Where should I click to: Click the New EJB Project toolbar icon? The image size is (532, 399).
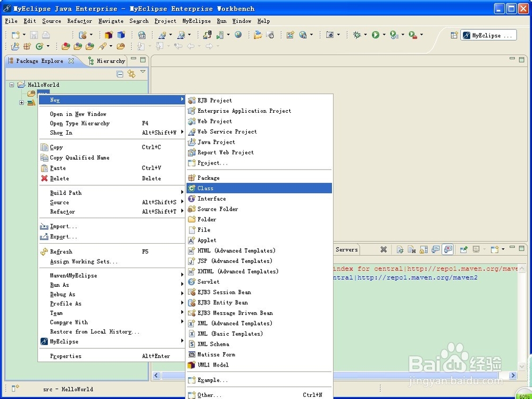pyautogui.click(x=82, y=35)
